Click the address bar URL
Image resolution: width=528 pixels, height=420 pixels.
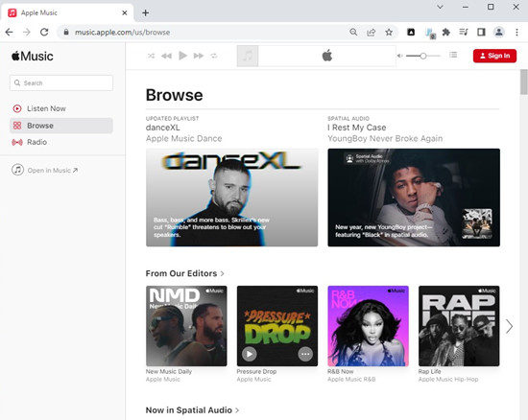[122, 33]
